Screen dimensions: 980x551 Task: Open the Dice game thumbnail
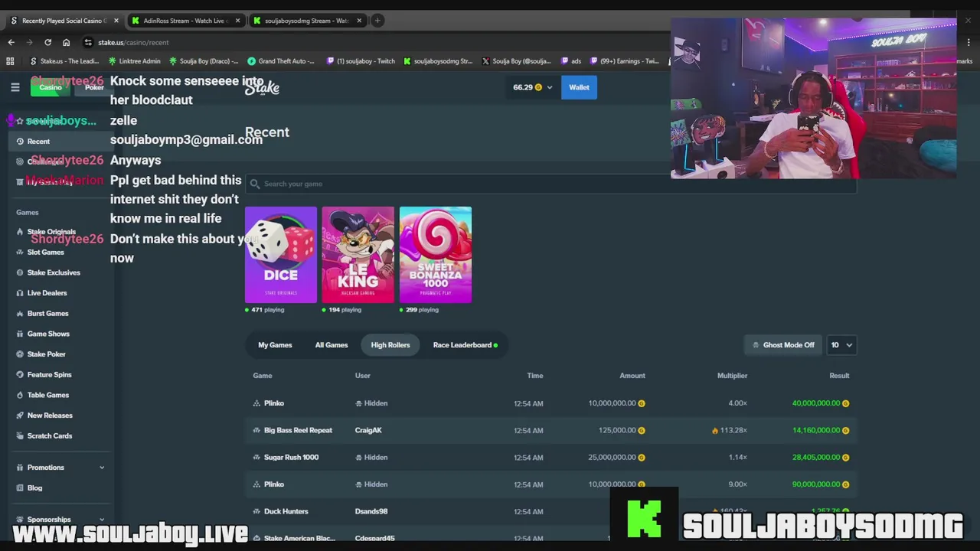(x=280, y=255)
